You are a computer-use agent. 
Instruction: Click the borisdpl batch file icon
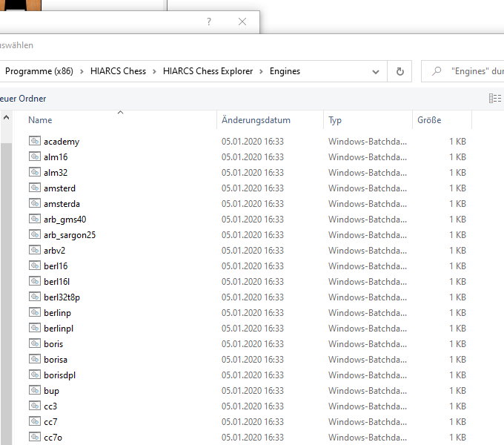coord(35,375)
